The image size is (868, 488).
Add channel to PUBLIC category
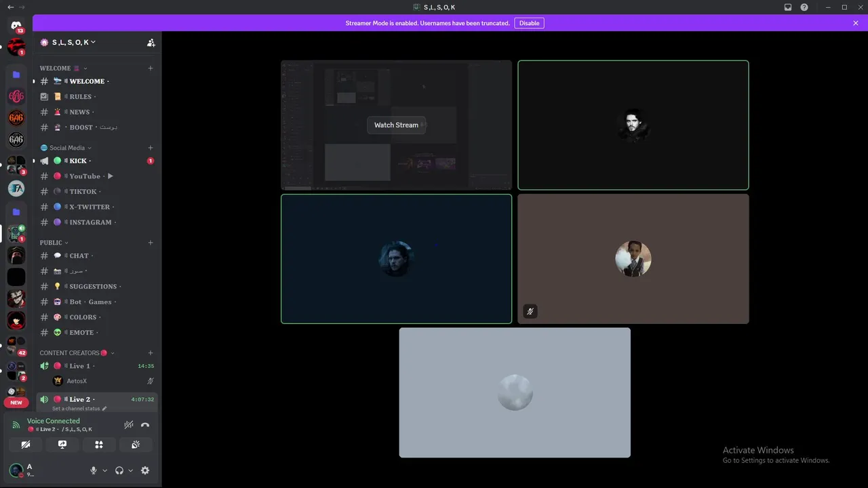[x=151, y=243]
